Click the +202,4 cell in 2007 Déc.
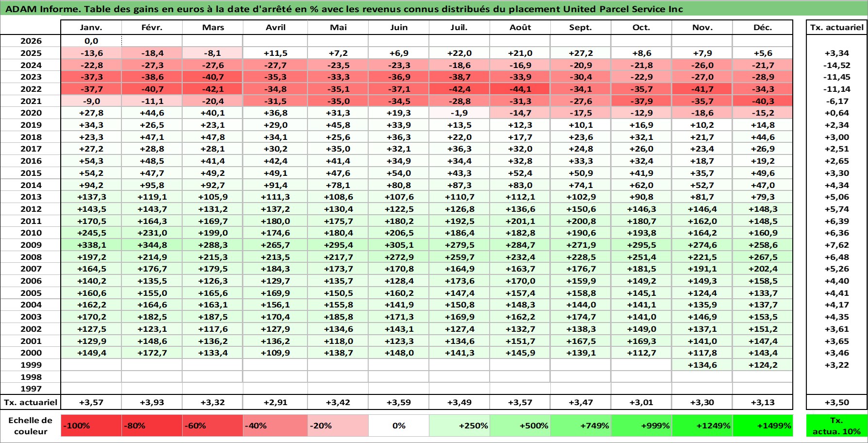This screenshot has width=868, height=443. (x=763, y=269)
